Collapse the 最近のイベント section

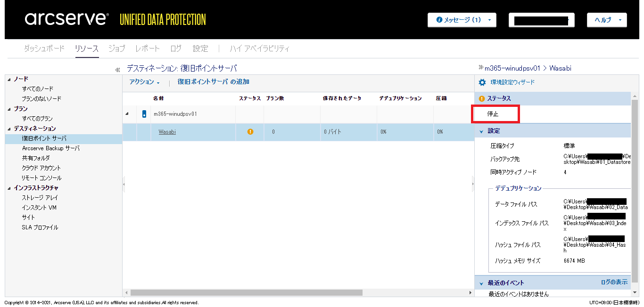[x=481, y=283]
